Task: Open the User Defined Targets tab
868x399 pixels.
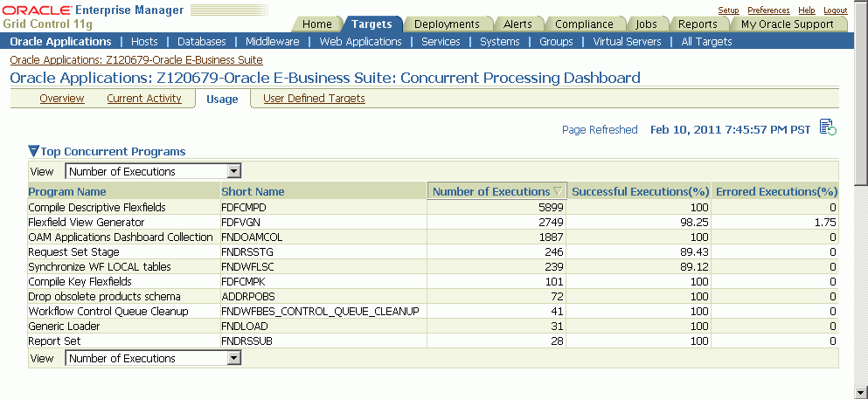Action: pos(314,99)
